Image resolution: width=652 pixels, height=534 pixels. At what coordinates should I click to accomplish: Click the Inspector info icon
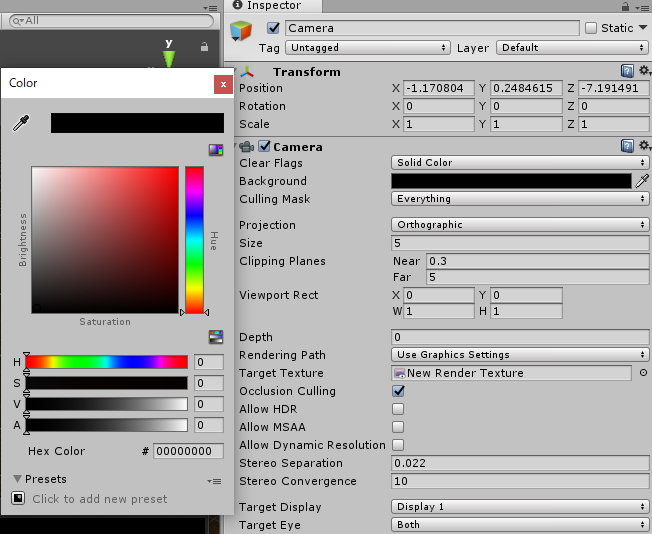pos(237,5)
